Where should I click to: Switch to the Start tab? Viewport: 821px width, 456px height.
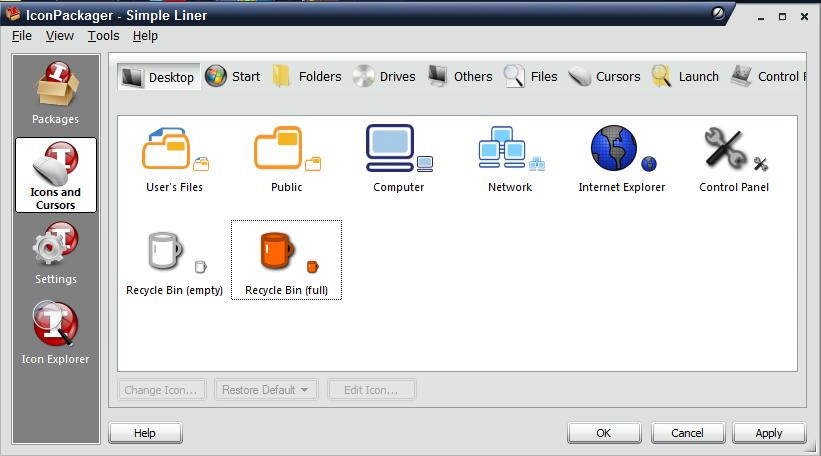[x=233, y=76]
